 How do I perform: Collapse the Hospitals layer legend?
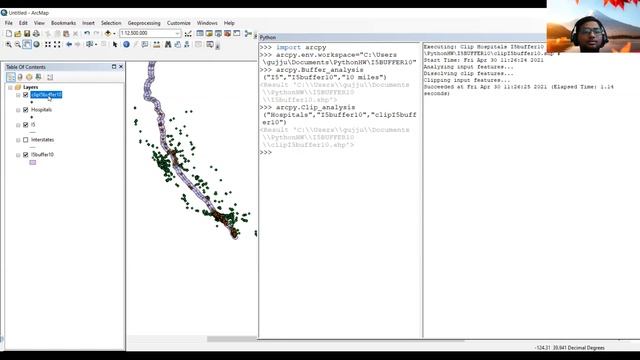click(x=18, y=110)
